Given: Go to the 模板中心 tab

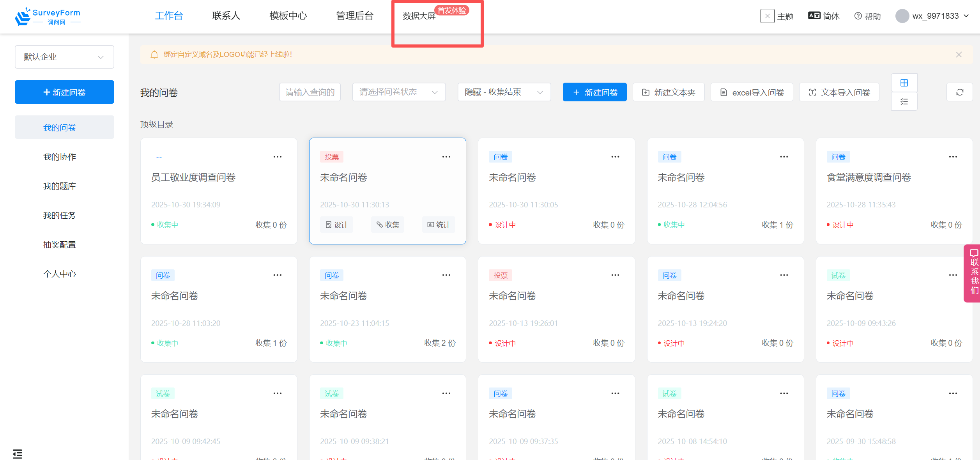Looking at the screenshot, I should [x=288, y=16].
